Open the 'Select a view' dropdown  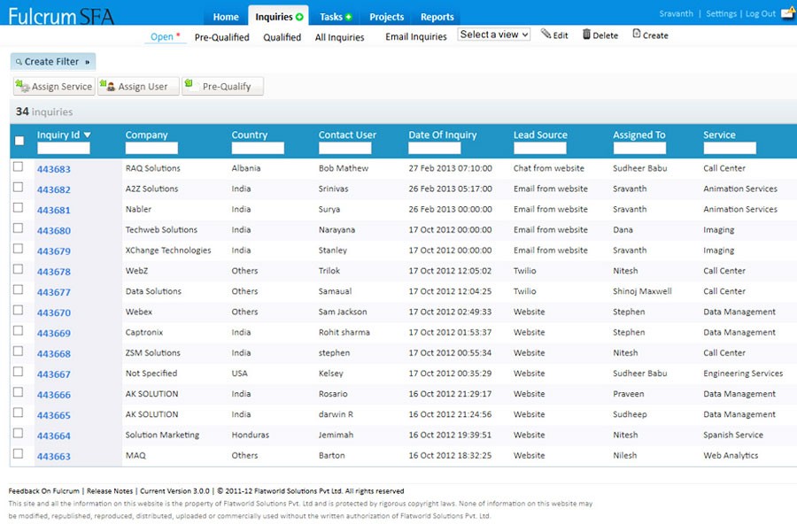pyautogui.click(x=493, y=35)
